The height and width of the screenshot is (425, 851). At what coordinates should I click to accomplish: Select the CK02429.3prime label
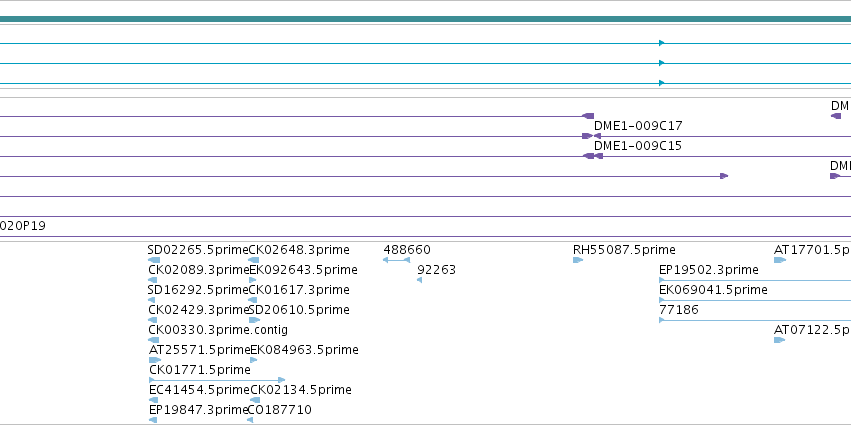pos(199,310)
